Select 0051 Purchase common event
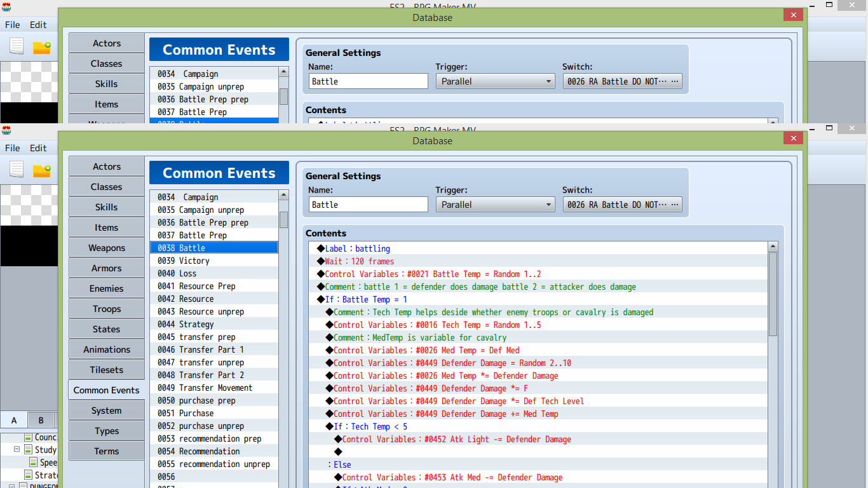This screenshot has height=488, width=868. pos(214,413)
